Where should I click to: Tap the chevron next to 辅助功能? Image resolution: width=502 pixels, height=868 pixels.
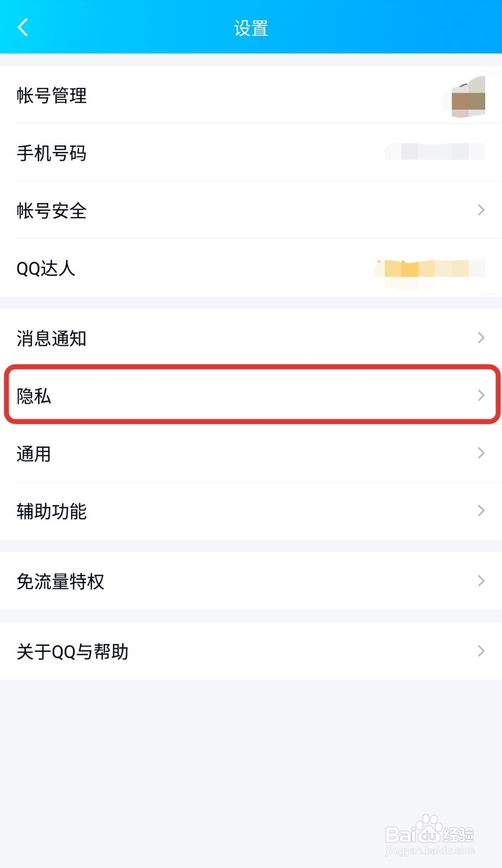[481, 510]
